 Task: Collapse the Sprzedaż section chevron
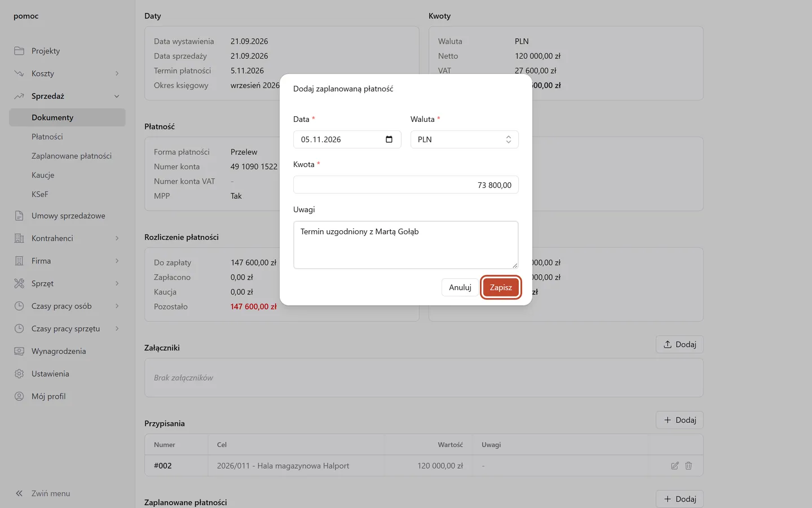(117, 96)
